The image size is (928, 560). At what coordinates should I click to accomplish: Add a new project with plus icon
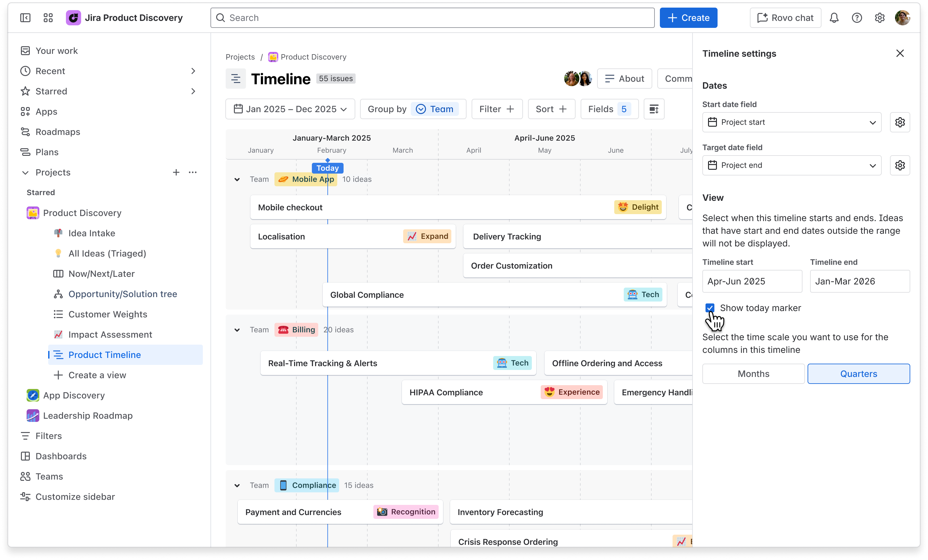[x=176, y=172]
